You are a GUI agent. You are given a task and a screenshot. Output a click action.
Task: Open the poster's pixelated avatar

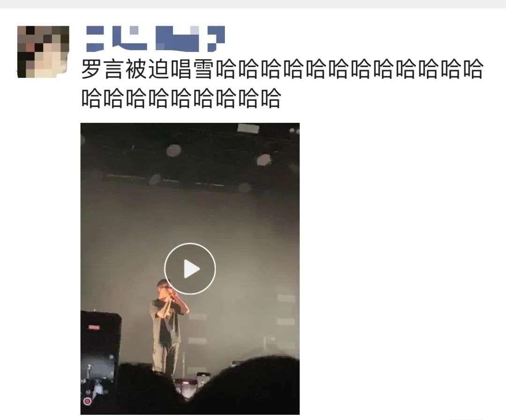pyautogui.click(x=43, y=52)
